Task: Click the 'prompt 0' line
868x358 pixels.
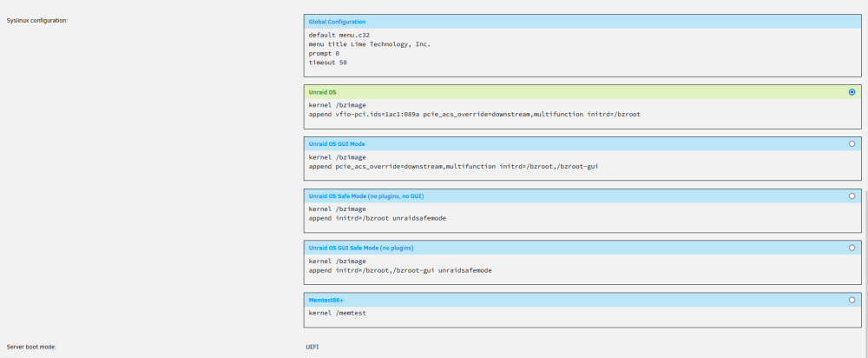Action: [324, 53]
